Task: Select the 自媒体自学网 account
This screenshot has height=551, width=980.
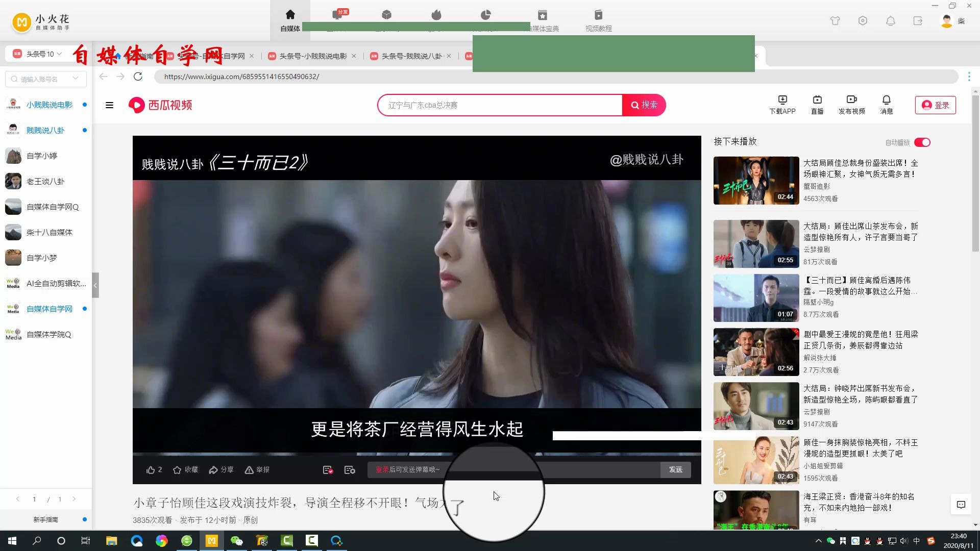Action: coord(46,309)
